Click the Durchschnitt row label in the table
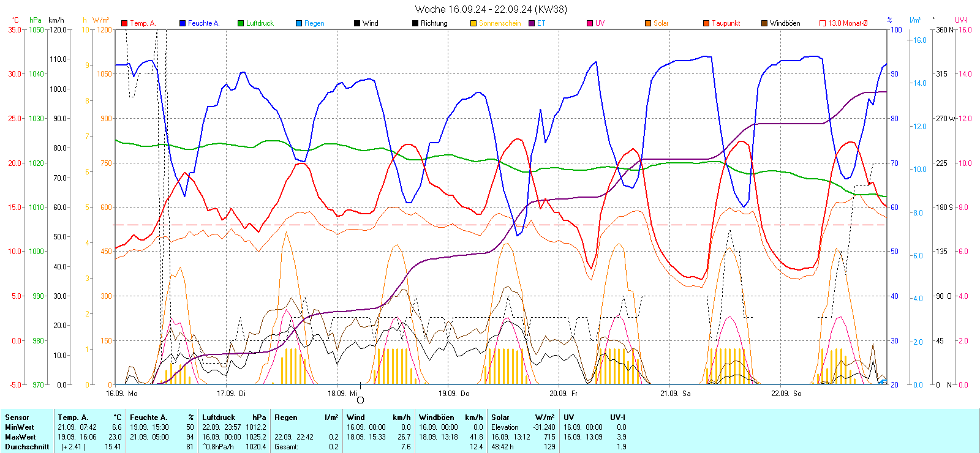980x453 pixels. tap(27, 447)
